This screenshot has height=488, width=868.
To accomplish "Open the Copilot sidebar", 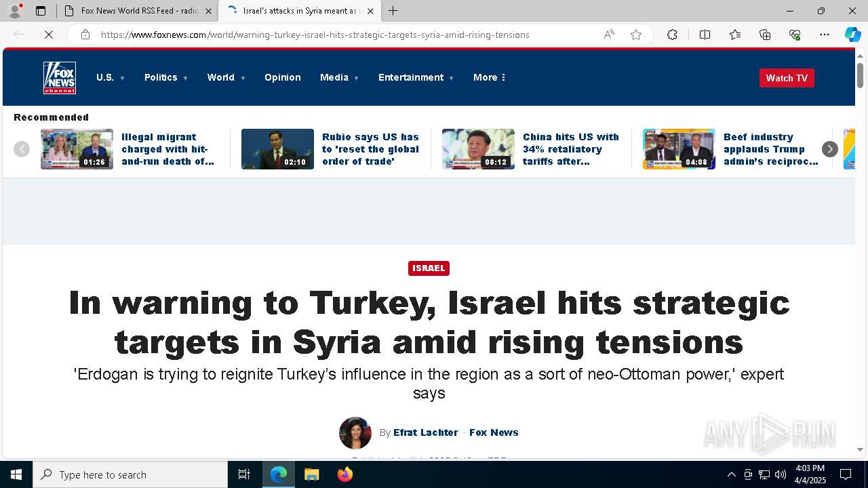I will pos(852,35).
